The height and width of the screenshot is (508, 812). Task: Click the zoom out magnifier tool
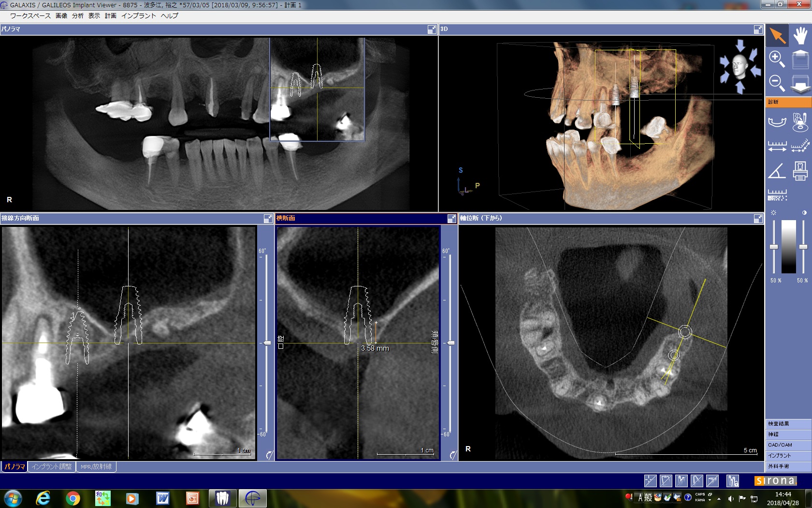click(x=777, y=83)
